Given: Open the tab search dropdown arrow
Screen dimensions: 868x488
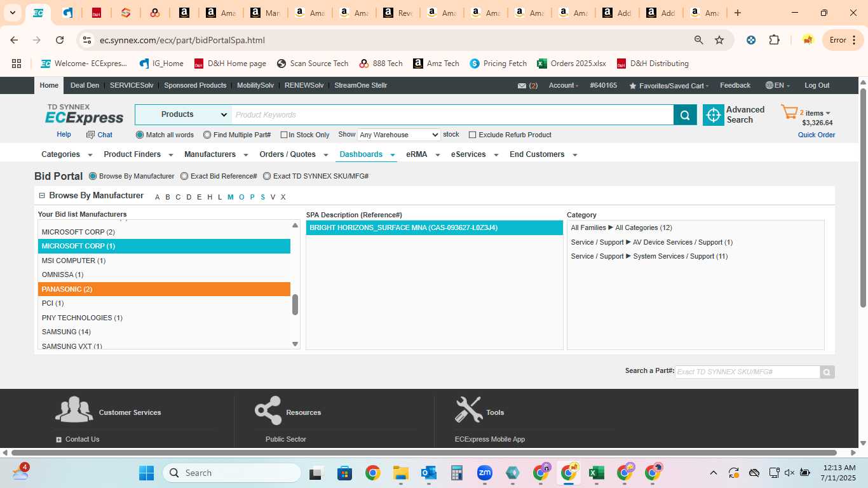Looking at the screenshot, I should tap(12, 13).
